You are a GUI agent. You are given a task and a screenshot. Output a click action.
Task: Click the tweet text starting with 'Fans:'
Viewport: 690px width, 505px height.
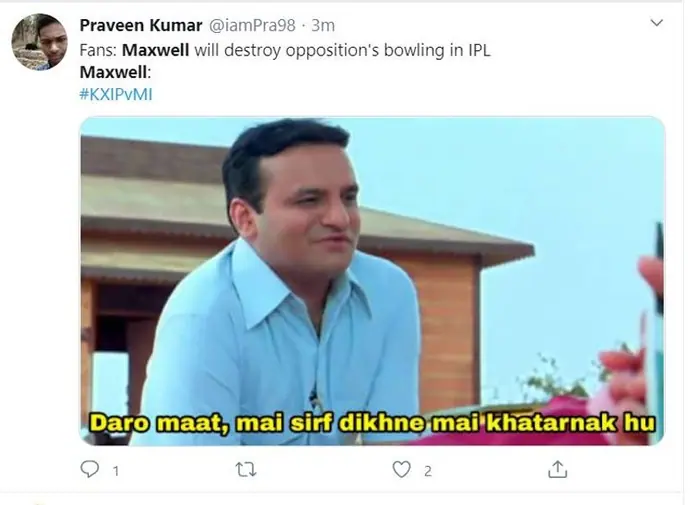285,50
